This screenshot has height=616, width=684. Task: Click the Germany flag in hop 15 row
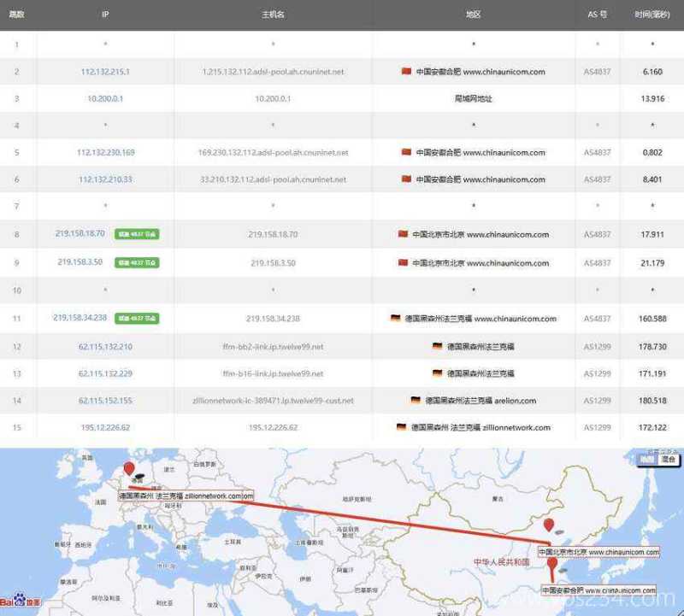pyautogui.click(x=401, y=426)
